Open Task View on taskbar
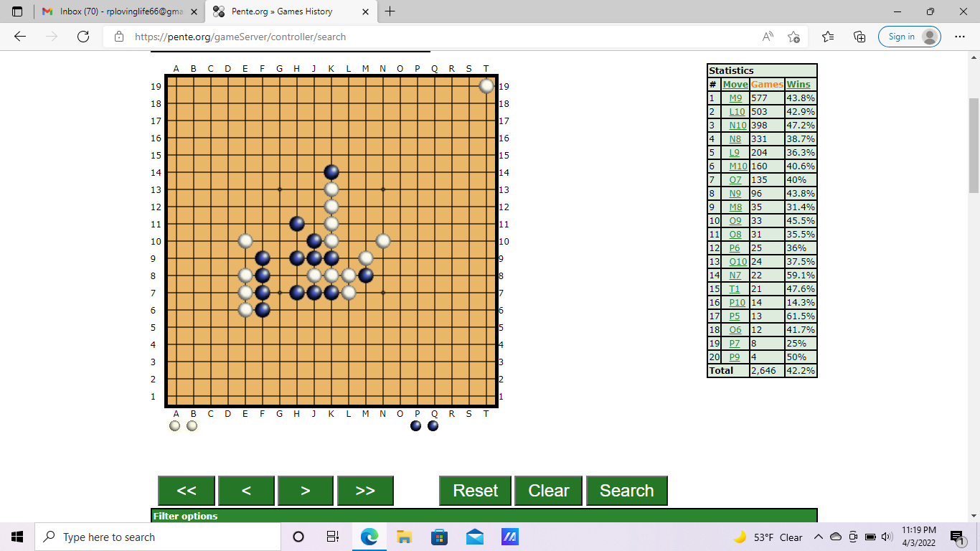The image size is (980, 551). point(333,537)
